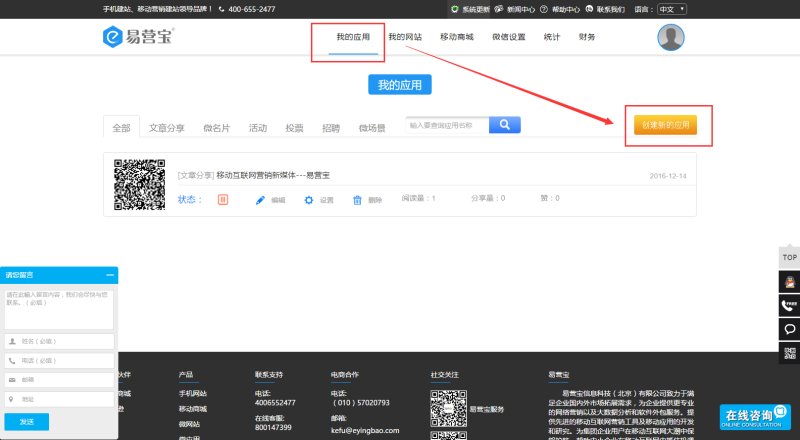The height and width of the screenshot is (440, 800).
Task: Click the app name search field
Action: click(x=447, y=125)
